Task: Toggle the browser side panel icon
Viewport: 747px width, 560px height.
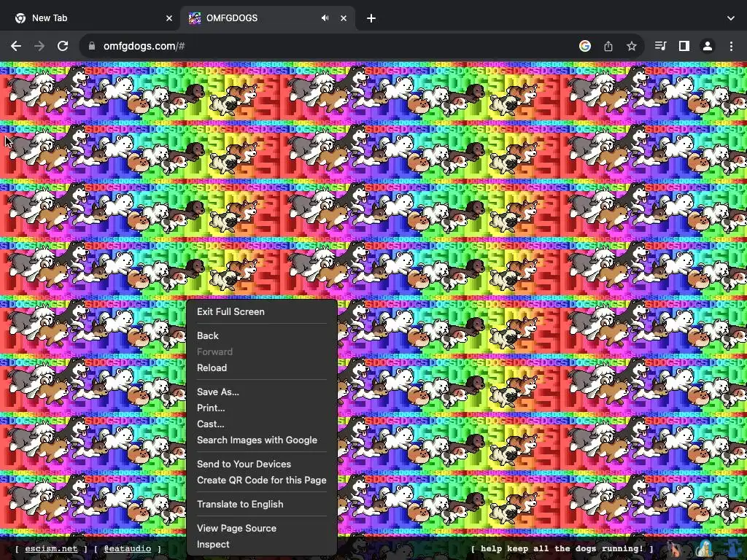Action: click(684, 46)
